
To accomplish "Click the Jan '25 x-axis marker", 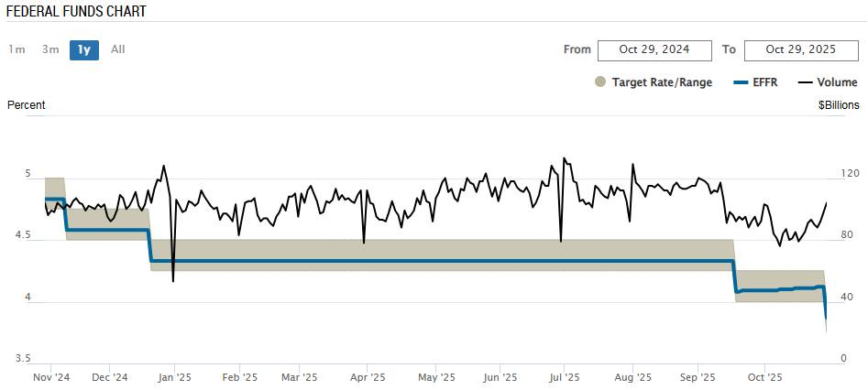I will [174, 376].
